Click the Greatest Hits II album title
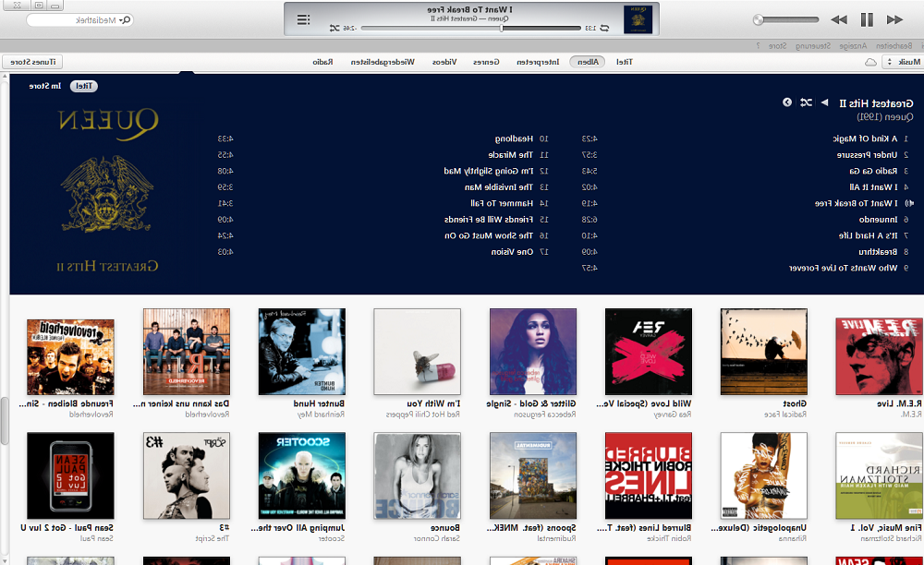Viewport: 924px width, 565px height. [x=876, y=103]
